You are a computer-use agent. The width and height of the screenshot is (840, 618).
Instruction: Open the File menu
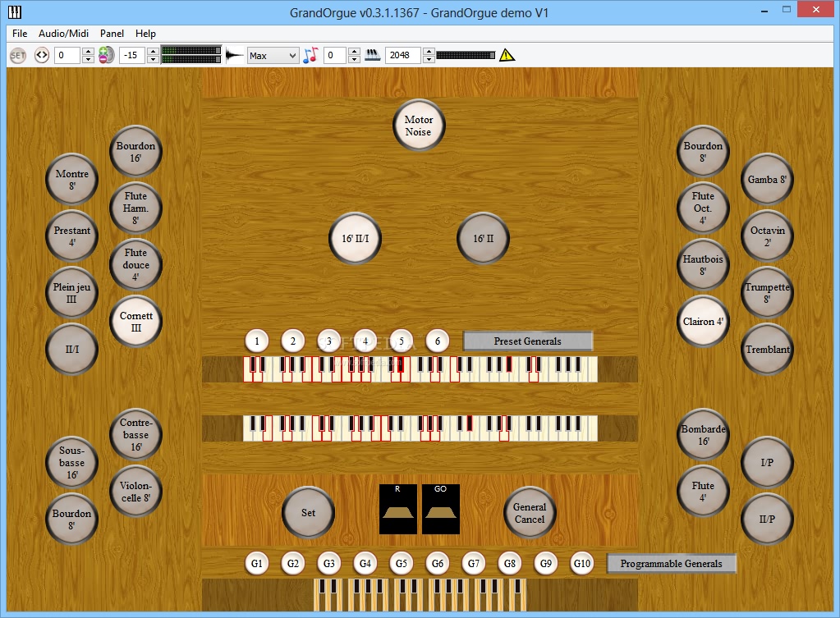point(20,33)
